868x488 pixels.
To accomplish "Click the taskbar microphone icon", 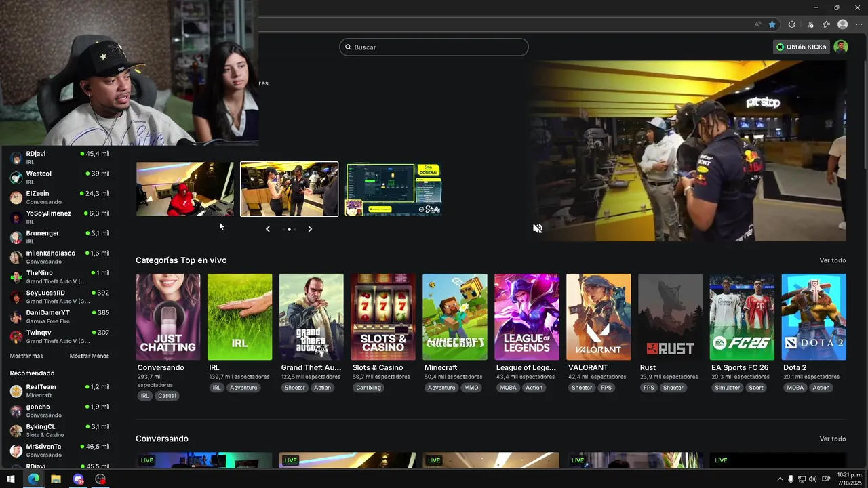I will click(x=791, y=479).
